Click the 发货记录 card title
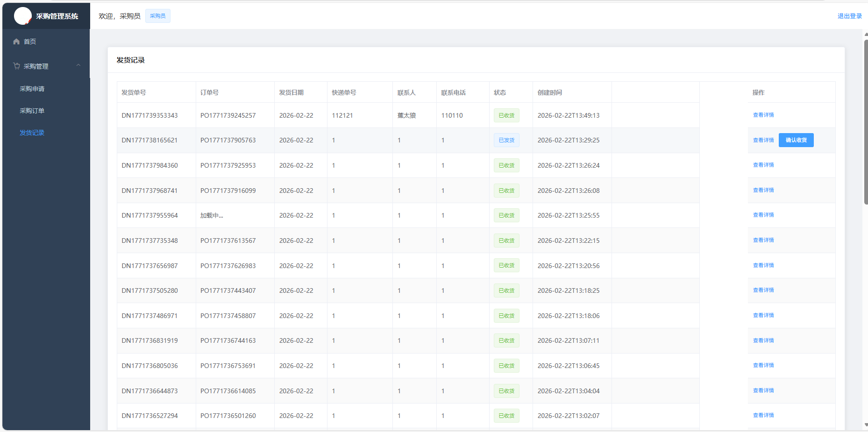This screenshot has width=868, height=432. pos(131,60)
